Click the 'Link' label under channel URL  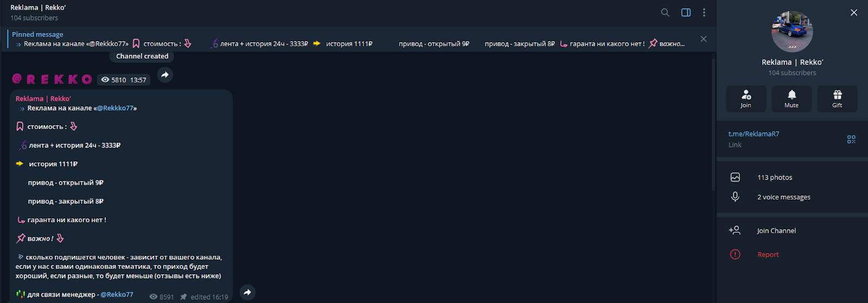click(x=735, y=145)
